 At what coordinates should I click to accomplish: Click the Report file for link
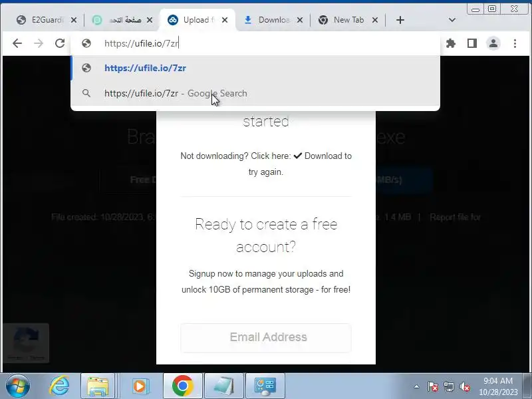[x=455, y=217]
